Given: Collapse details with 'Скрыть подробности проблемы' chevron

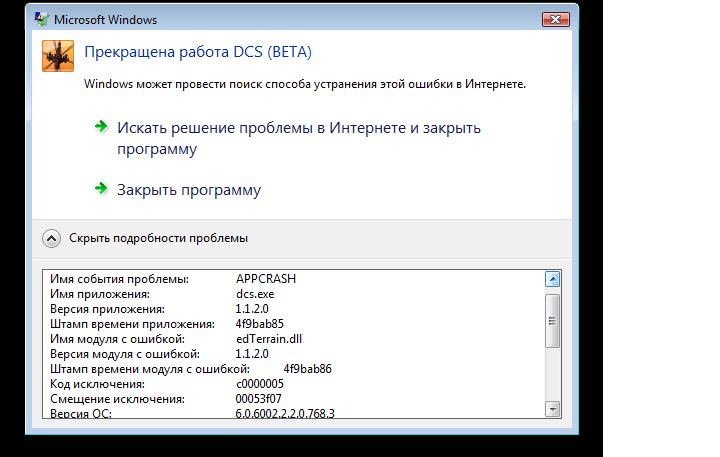Looking at the screenshot, I should click(51, 238).
